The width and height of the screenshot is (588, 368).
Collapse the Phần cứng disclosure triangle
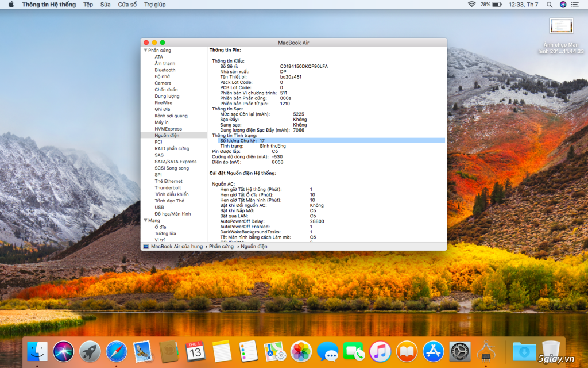tap(145, 51)
